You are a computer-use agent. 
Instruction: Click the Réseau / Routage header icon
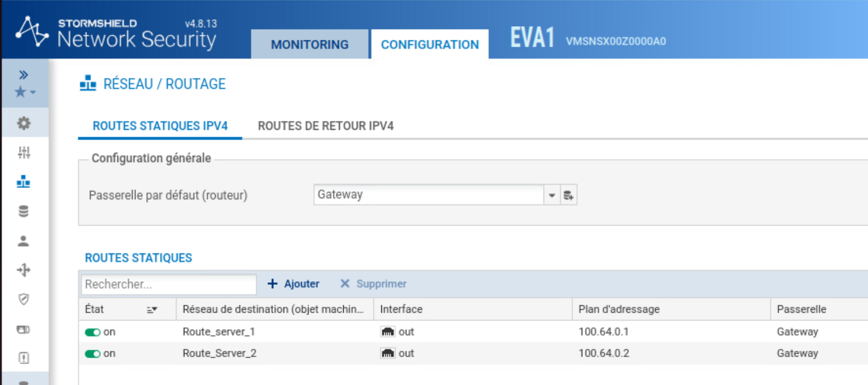88,84
